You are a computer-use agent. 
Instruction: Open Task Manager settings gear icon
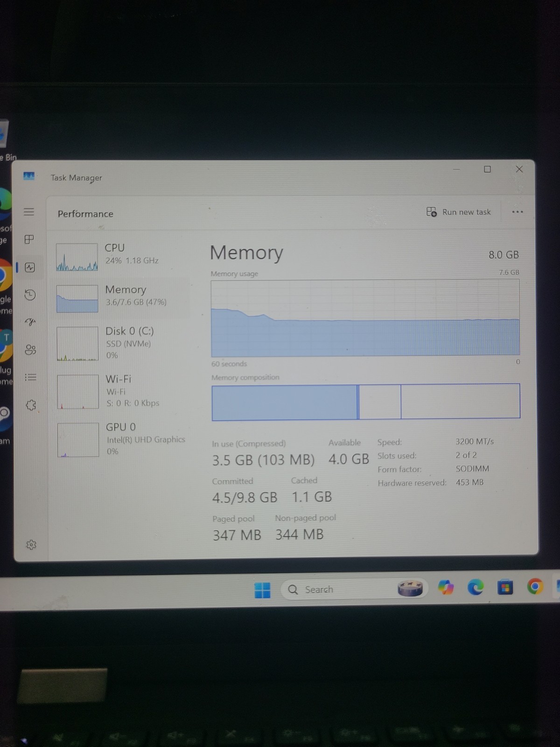pyautogui.click(x=31, y=545)
